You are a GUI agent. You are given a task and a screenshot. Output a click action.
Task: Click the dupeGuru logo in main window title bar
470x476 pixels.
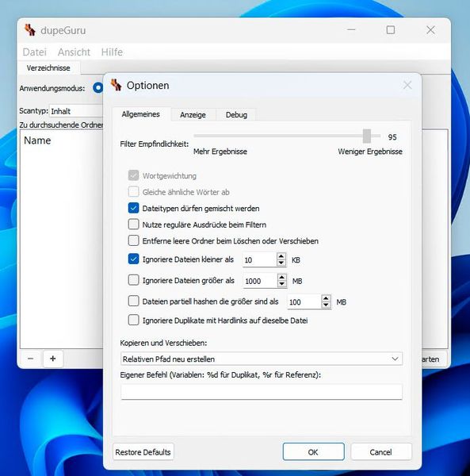tap(29, 30)
